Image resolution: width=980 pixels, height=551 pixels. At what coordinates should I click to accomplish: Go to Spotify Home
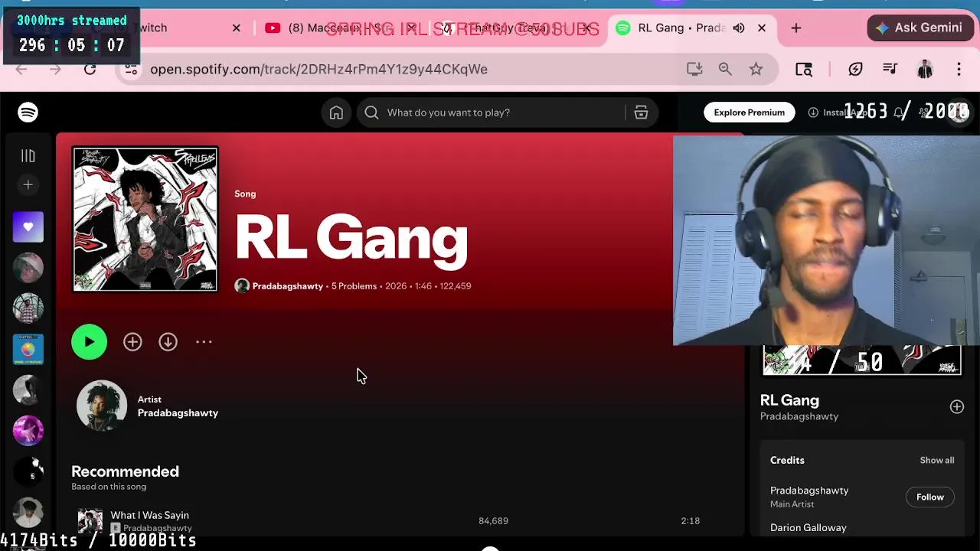click(x=336, y=112)
